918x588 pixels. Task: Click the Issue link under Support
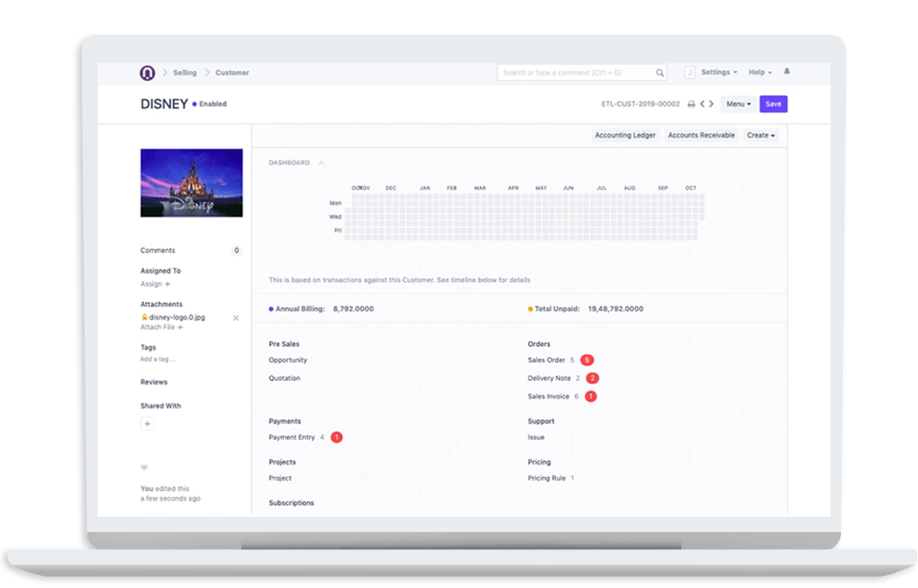pyautogui.click(x=536, y=437)
